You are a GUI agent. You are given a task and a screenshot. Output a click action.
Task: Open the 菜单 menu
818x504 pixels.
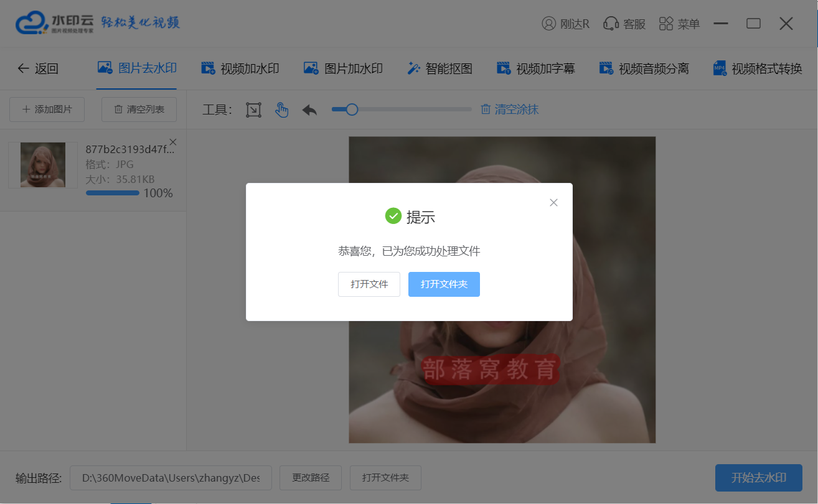[x=679, y=24]
